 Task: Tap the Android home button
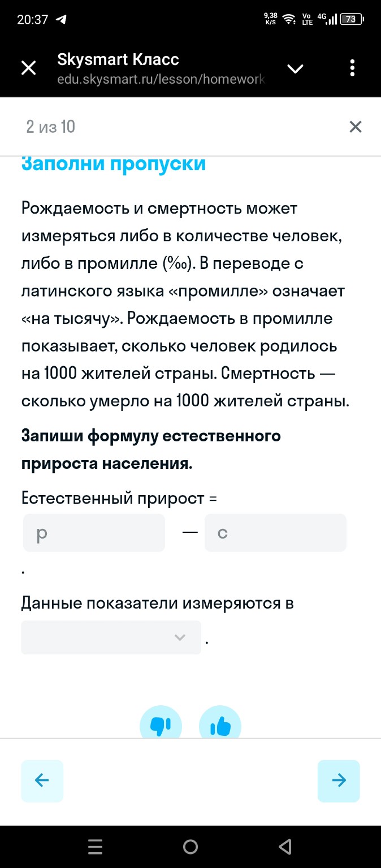tap(190, 847)
